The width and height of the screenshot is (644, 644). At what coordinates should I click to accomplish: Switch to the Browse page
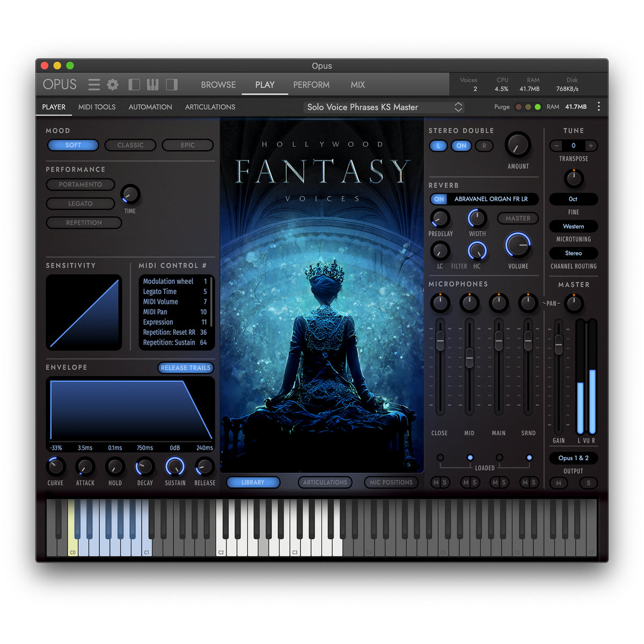point(218,85)
